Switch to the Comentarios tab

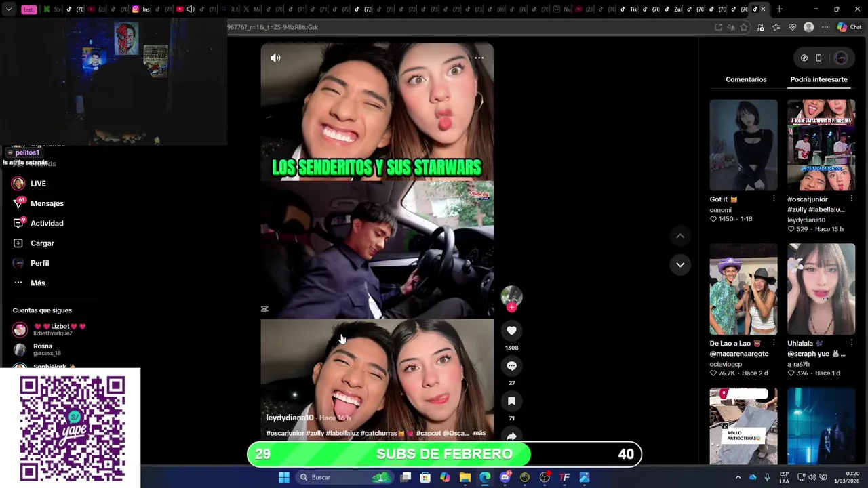pyautogui.click(x=746, y=79)
